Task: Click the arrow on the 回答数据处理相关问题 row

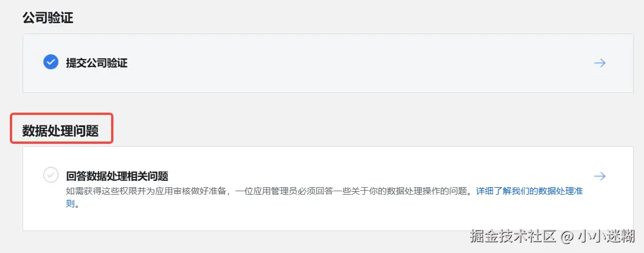Action: click(599, 176)
